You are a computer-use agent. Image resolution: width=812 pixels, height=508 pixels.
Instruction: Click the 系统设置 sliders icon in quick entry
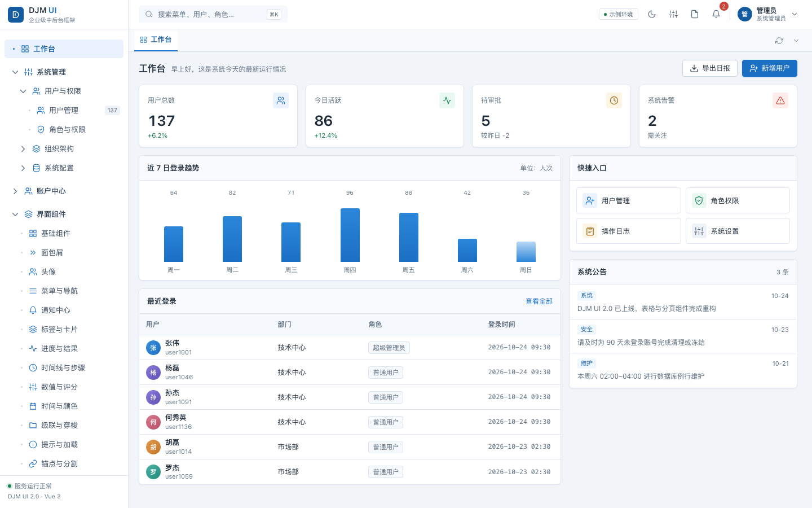pos(699,231)
